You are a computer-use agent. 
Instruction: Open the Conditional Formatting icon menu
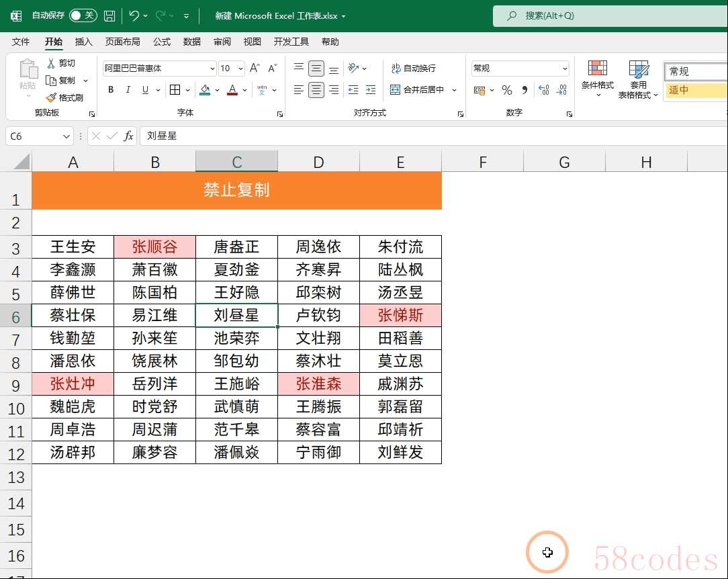tap(597, 77)
